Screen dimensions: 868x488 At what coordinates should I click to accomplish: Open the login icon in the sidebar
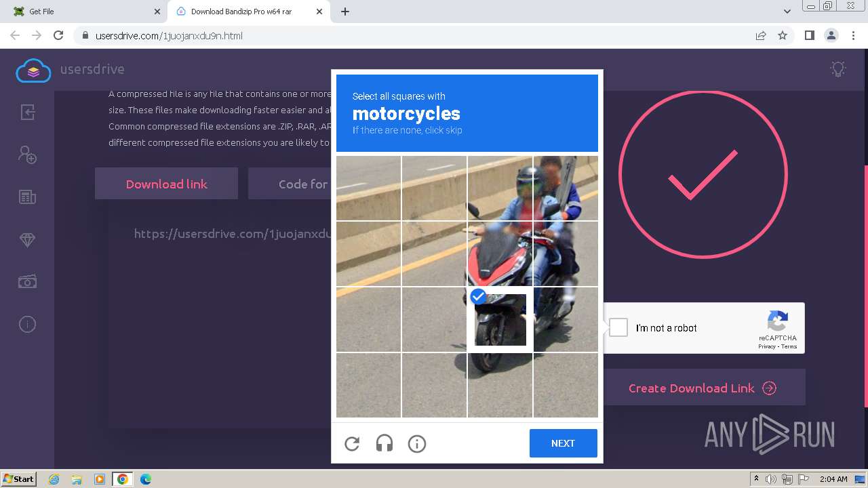pyautogui.click(x=27, y=113)
